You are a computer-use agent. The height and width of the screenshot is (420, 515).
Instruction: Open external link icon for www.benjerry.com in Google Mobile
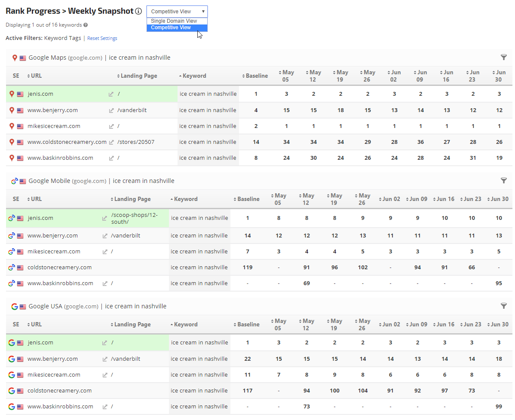click(x=104, y=236)
